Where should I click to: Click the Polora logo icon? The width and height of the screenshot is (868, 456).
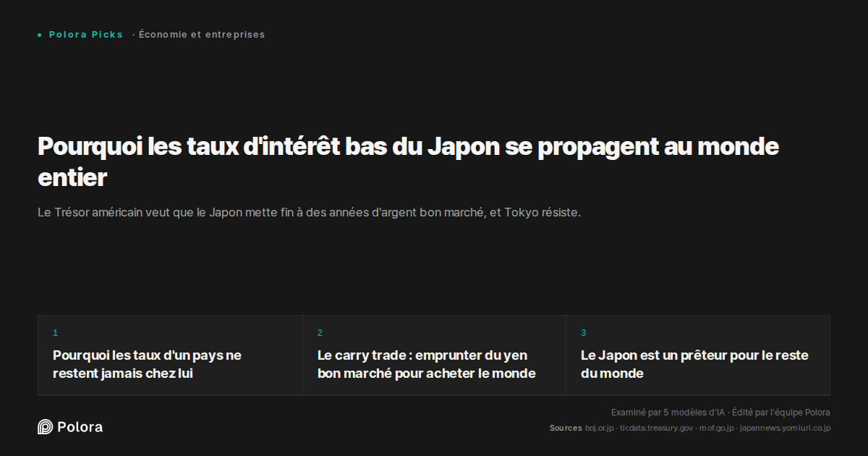coord(45,427)
